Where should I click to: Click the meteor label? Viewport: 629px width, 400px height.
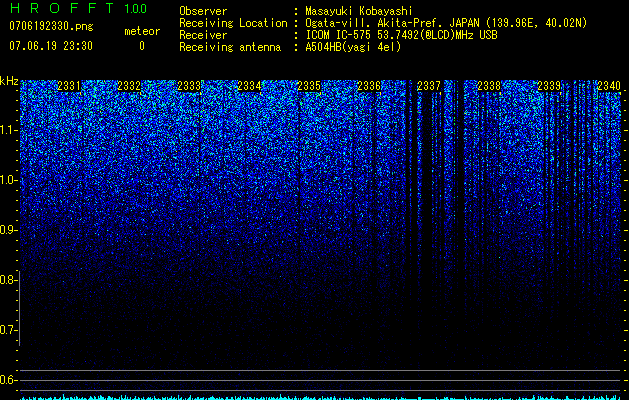pyautogui.click(x=142, y=31)
